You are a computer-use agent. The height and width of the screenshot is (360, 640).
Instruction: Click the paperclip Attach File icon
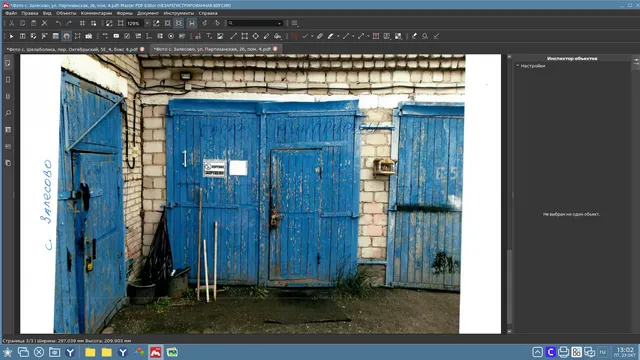(x=320, y=36)
